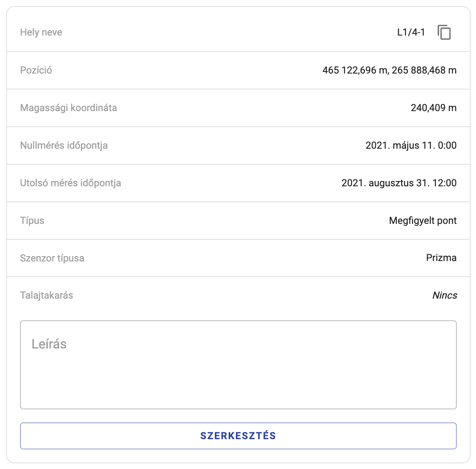Click the Hely neve label
Image resolution: width=476 pixels, height=469 pixels.
41,32
